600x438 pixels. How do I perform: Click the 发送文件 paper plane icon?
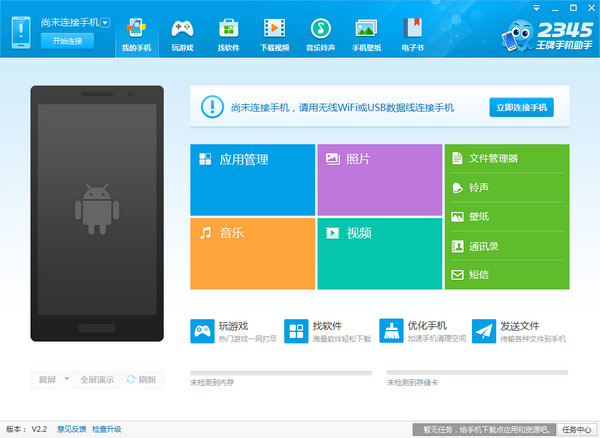pyautogui.click(x=484, y=331)
